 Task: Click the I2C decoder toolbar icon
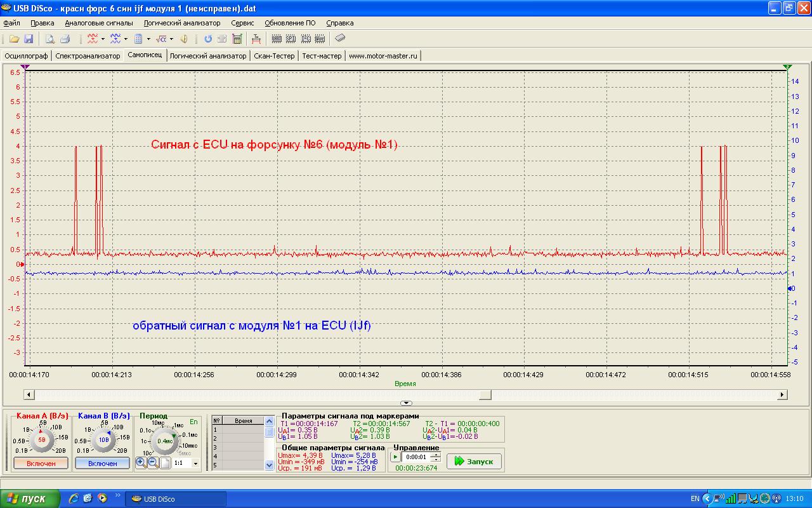click(306, 39)
